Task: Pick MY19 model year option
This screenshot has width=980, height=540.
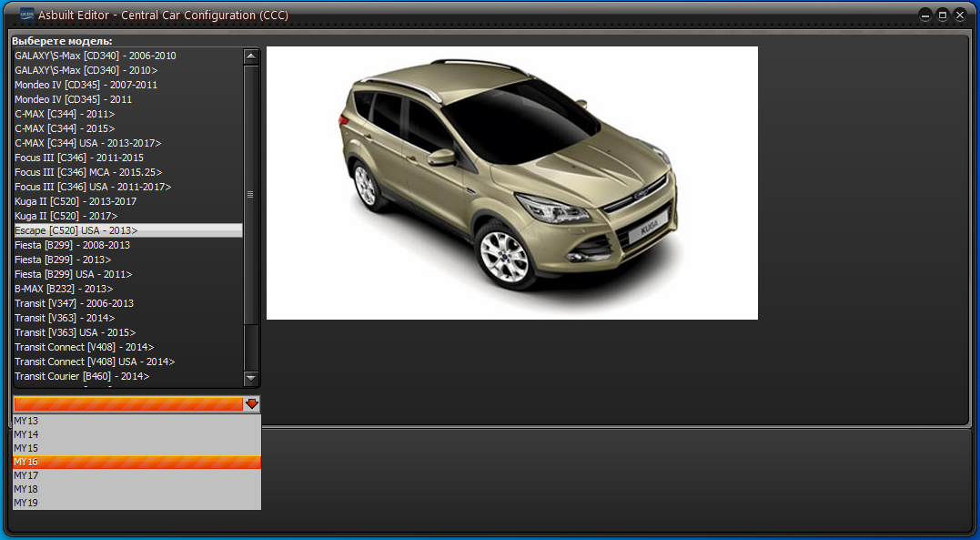Action: point(136,503)
